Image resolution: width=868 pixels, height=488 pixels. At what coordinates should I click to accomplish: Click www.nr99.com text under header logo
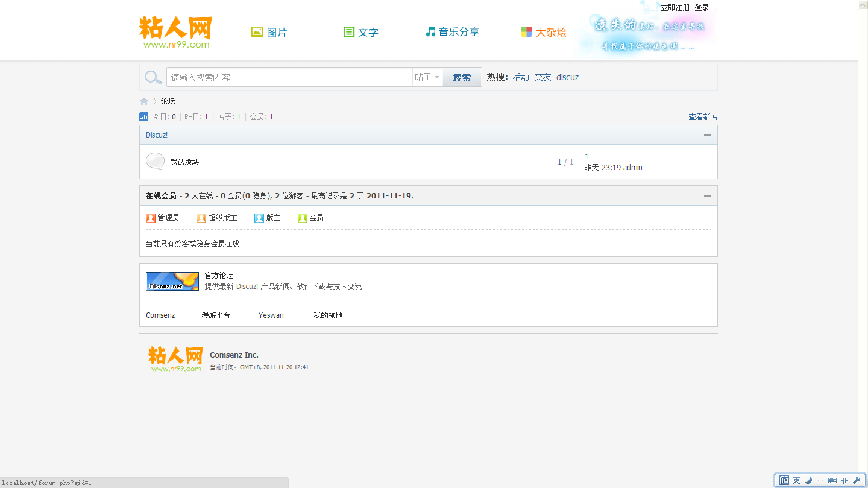click(x=177, y=45)
